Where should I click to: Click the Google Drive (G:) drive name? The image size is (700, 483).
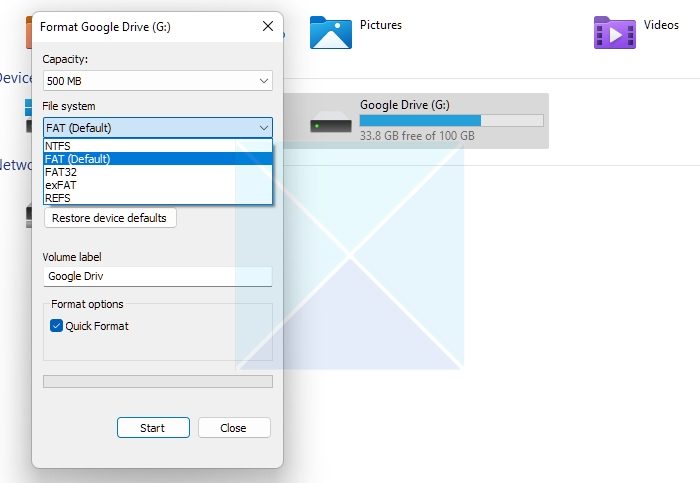[x=405, y=105]
